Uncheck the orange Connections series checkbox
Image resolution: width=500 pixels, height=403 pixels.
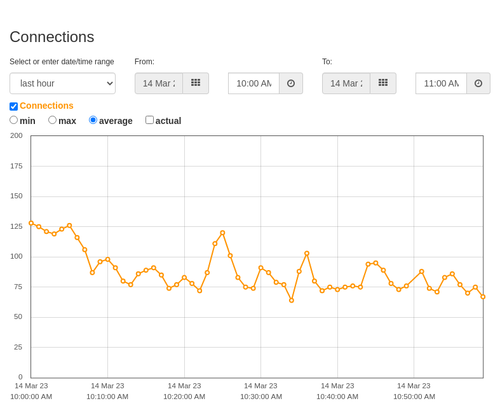[14, 106]
